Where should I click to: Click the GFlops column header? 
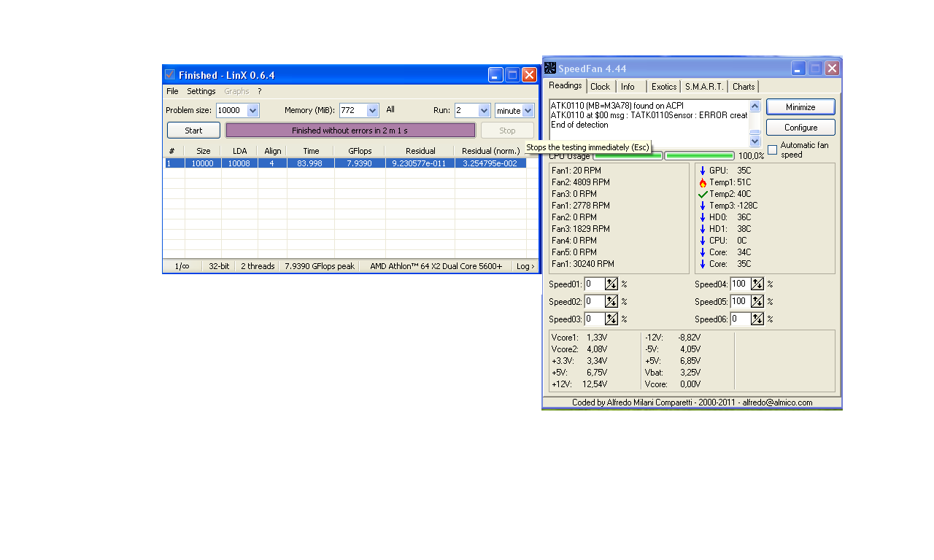360,151
